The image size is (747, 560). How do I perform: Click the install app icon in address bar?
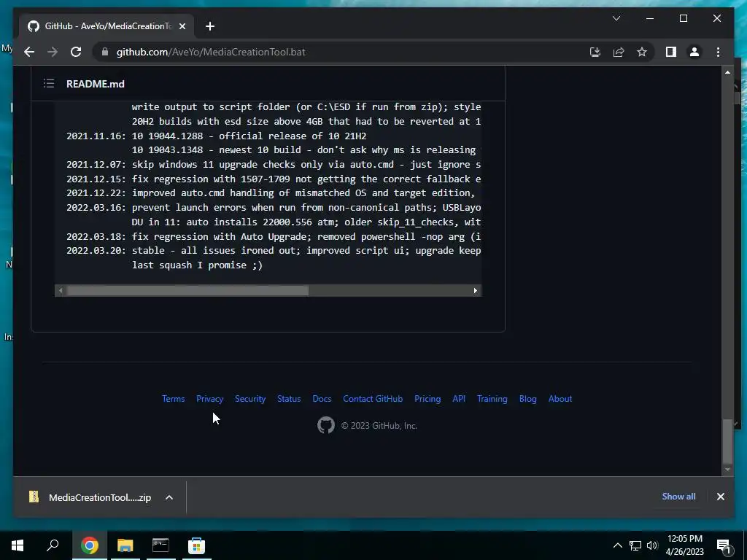tap(595, 52)
